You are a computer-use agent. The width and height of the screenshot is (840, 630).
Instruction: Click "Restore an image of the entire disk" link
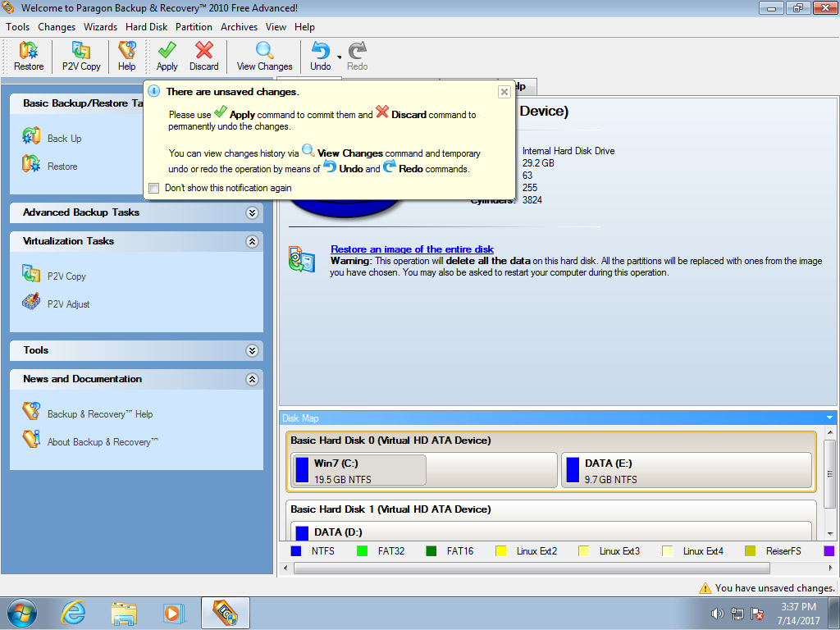(412, 249)
